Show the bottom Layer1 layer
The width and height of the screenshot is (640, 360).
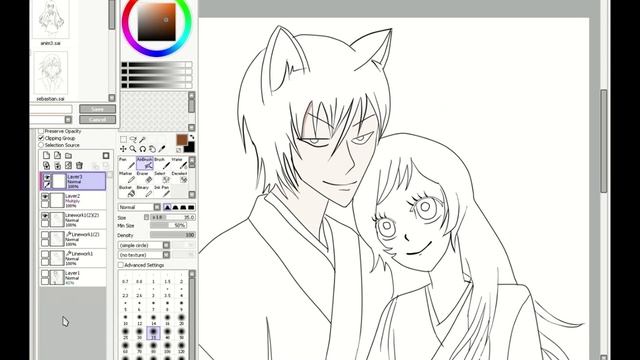tap(45, 273)
